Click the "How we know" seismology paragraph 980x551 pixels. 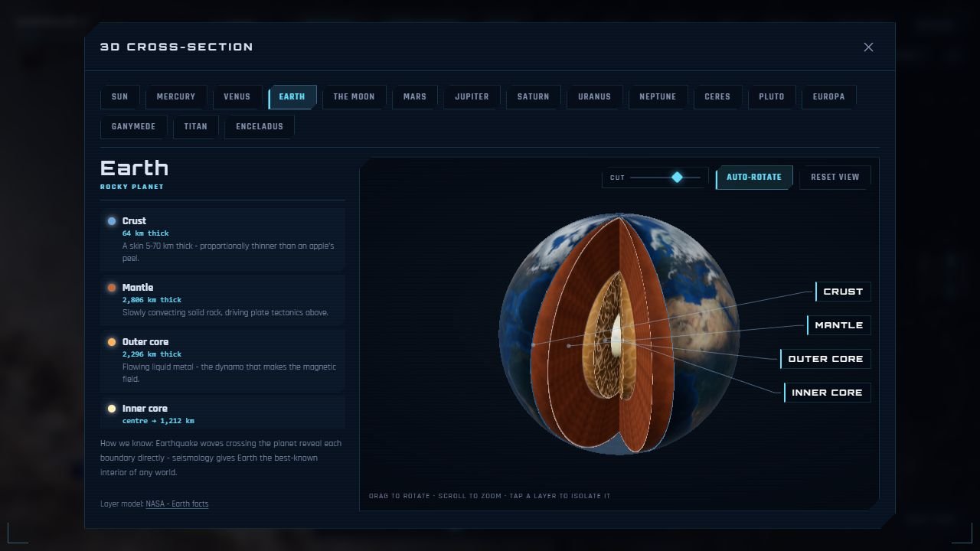click(221, 458)
